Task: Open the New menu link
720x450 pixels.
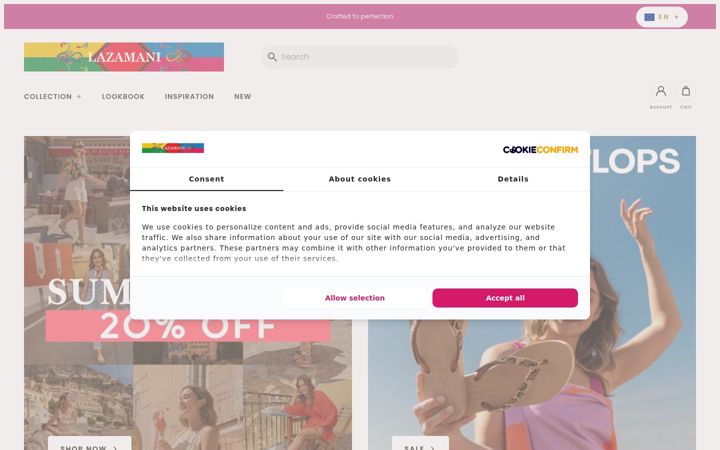Action: pos(242,96)
